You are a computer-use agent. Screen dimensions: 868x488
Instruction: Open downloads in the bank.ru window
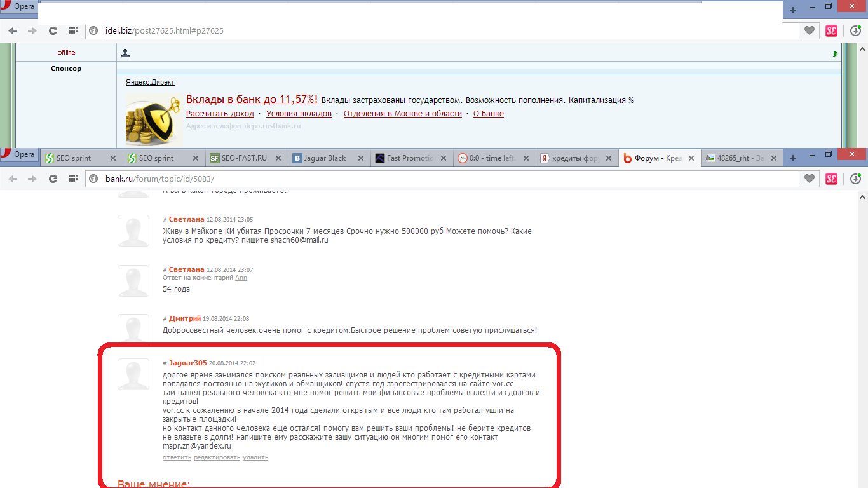(855, 179)
